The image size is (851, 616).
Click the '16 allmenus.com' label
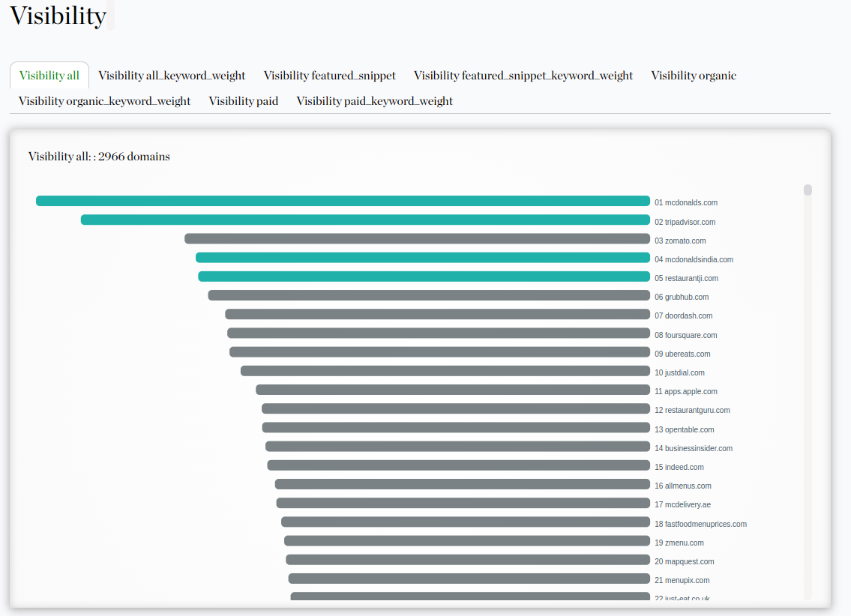click(683, 486)
